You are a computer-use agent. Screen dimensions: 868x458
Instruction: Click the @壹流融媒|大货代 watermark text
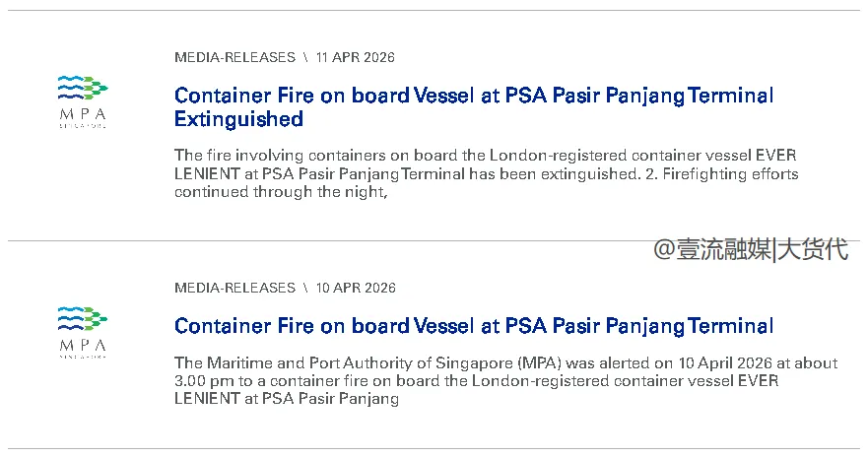coord(751,249)
